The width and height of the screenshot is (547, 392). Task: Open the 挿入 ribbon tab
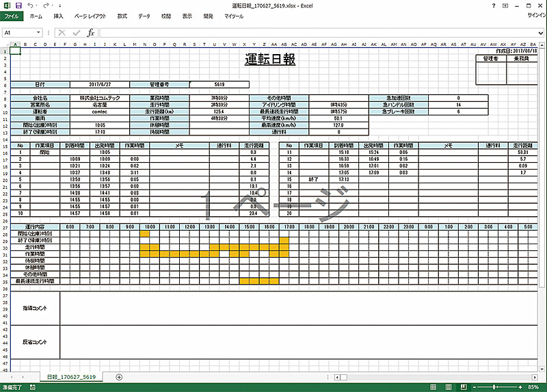(58, 16)
